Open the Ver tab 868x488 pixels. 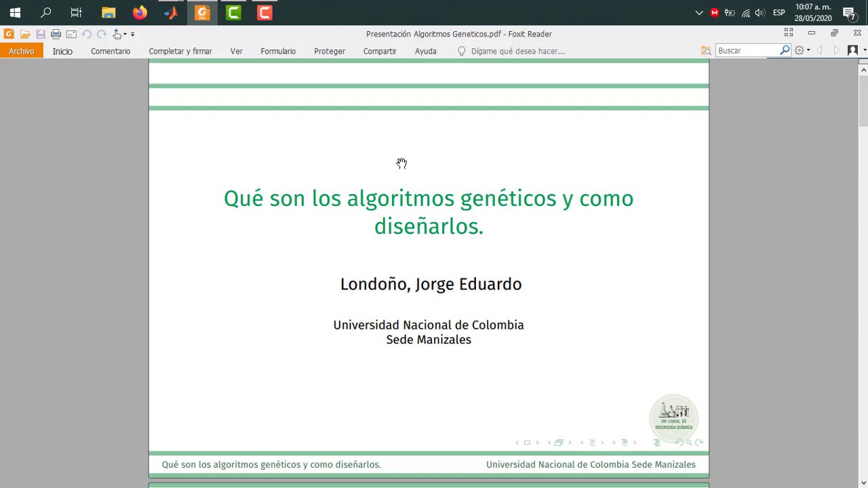pos(237,51)
